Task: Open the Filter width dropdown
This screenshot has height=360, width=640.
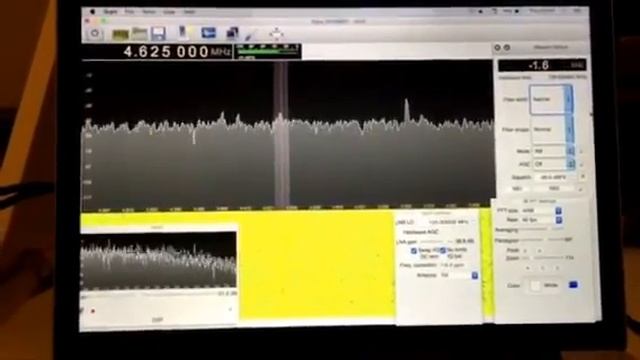Action: [x=551, y=99]
